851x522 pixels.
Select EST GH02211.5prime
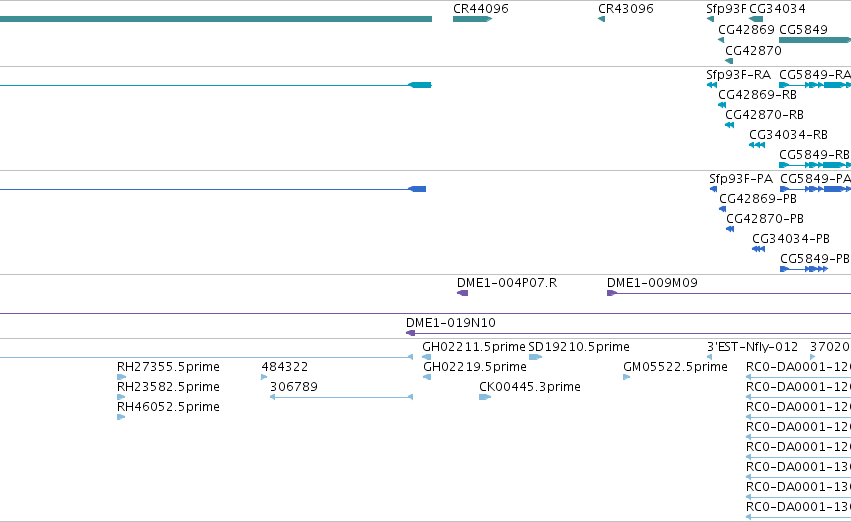click(x=427, y=357)
